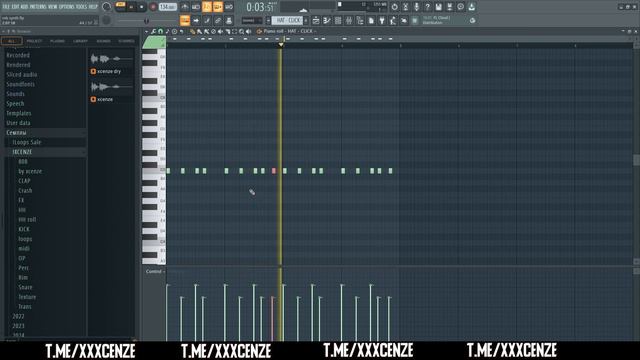Toggle the magnet snap icon in piano roll
This screenshot has width=640, height=360.
coord(160,31)
